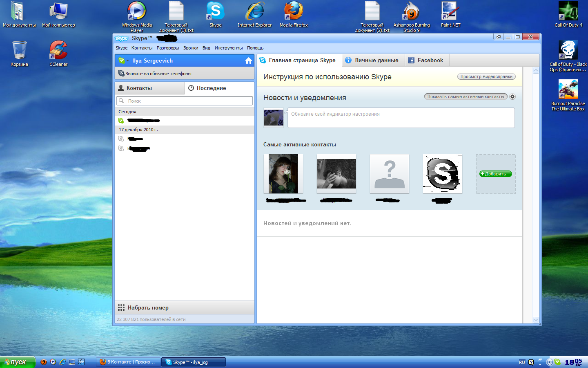
Task: Click KMPlayer quick launch icon
Action: (81, 362)
